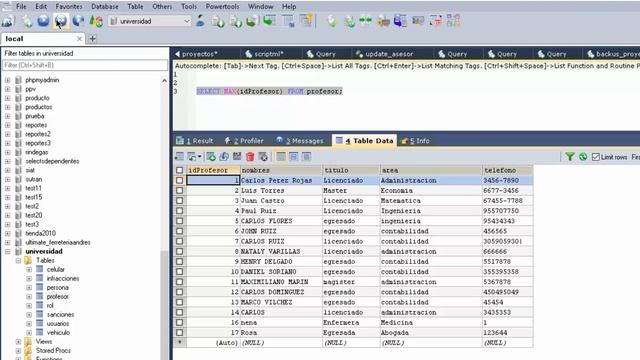The width and height of the screenshot is (640, 360).
Task: Check the row for Juan Castro
Action: click(180, 201)
